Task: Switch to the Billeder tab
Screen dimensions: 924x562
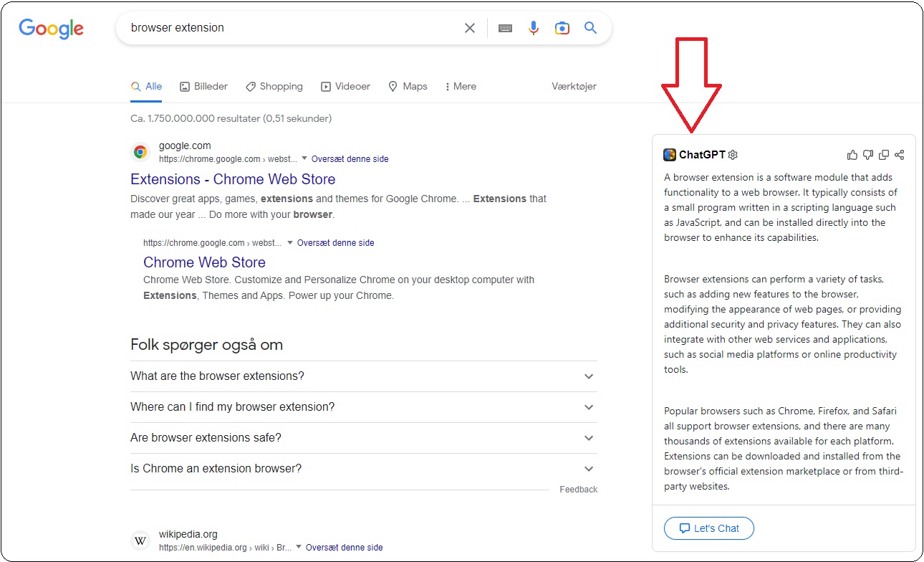Action: click(x=203, y=86)
